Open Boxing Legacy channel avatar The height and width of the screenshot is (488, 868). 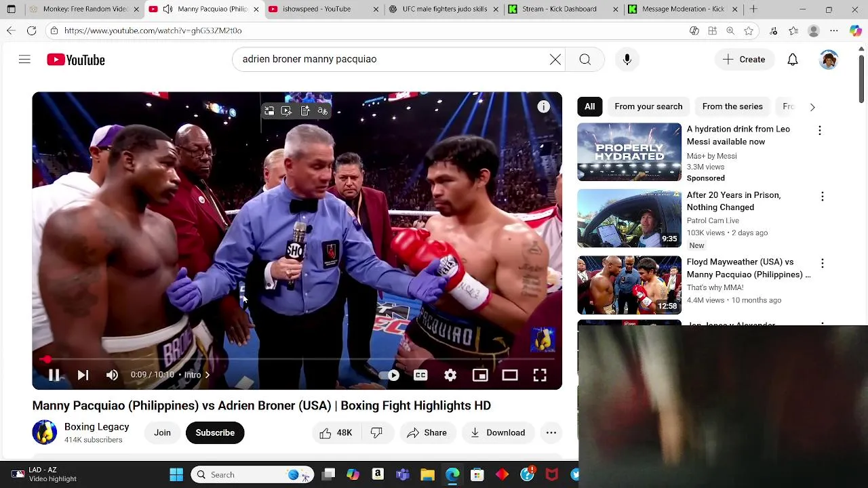point(45,432)
